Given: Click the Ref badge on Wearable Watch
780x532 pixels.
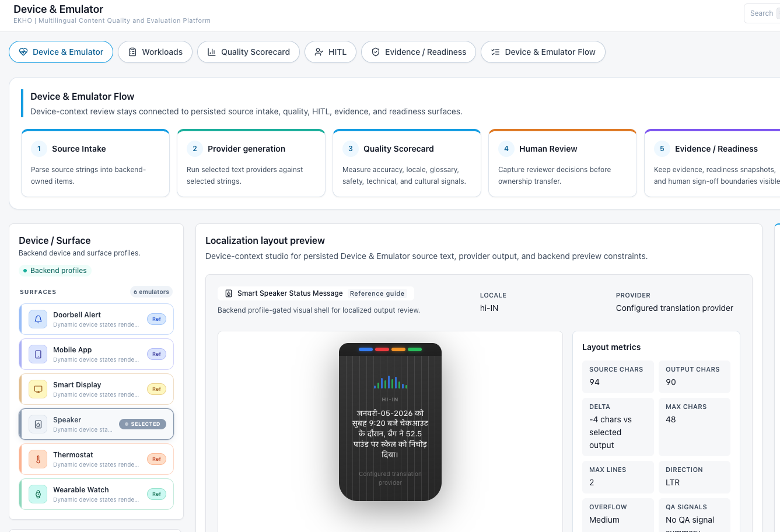Looking at the screenshot, I should click(x=156, y=494).
